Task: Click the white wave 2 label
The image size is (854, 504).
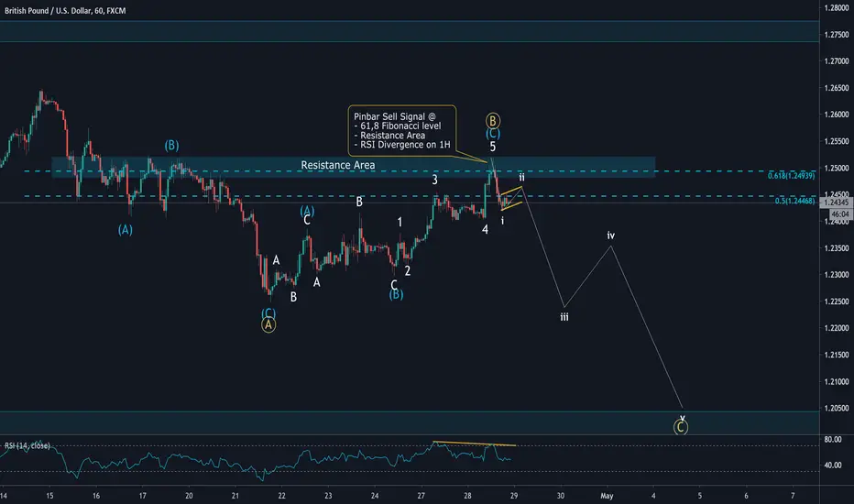Action: pyautogui.click(x=408, y=271)
